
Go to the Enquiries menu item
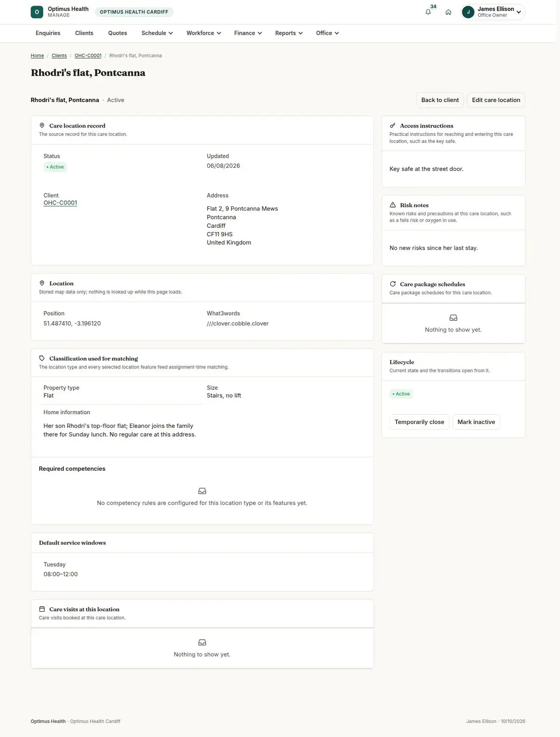coord(48,33)
